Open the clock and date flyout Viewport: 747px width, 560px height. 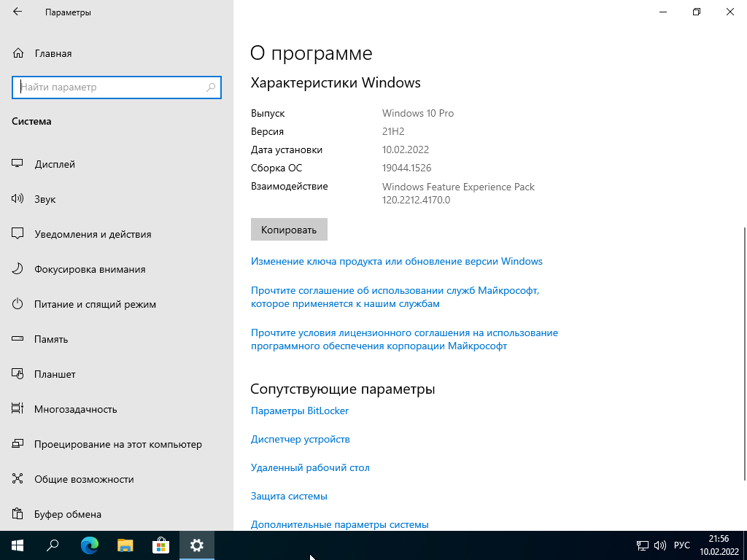[719, 545]
